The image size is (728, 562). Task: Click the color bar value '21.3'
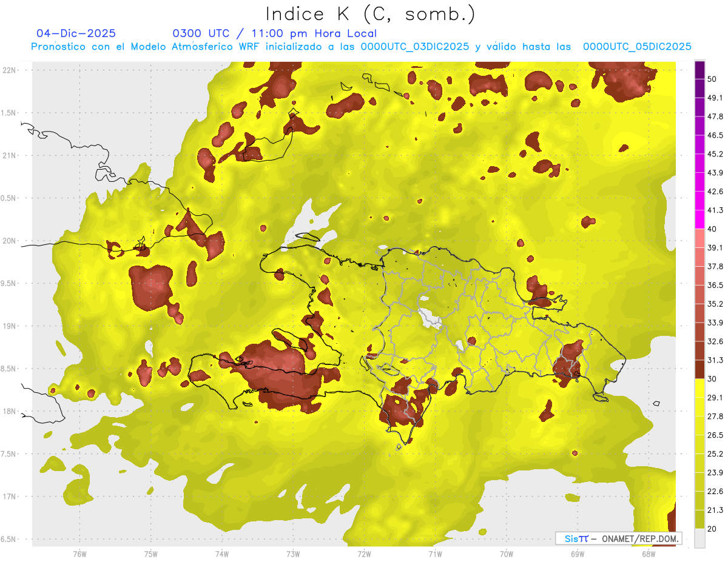pyautogui.click(x=715, y=510)
